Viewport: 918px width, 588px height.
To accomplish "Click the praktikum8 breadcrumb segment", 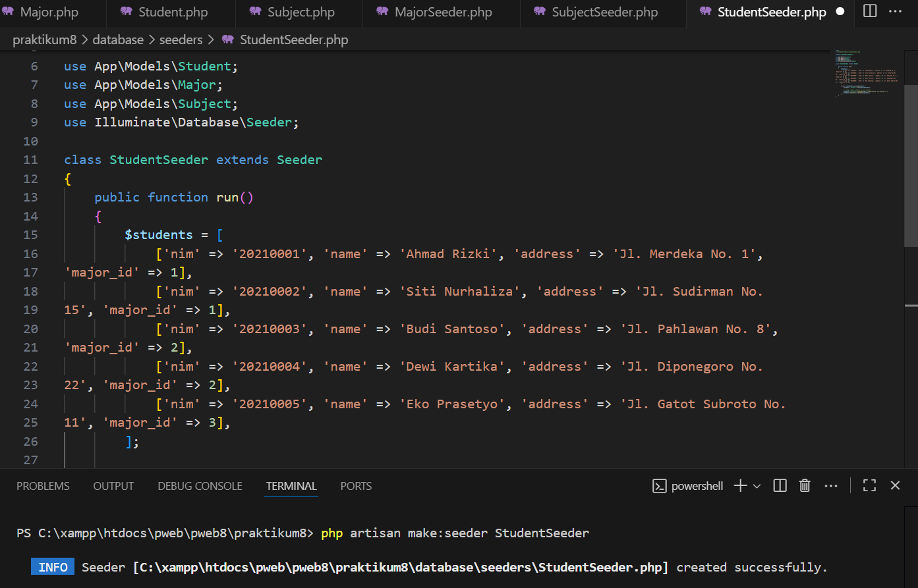I will (x=45, y=40).
